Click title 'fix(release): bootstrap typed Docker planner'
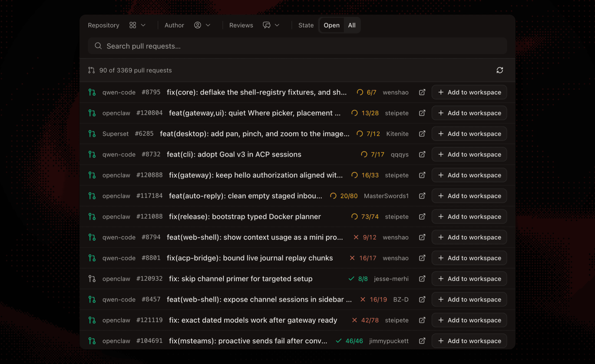The height and width of the screenshot is (364, 595). [245, 216]
